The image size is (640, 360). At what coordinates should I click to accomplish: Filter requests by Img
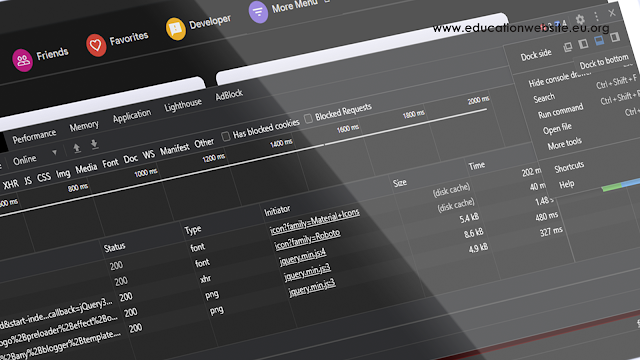click(x=63, y=173)
